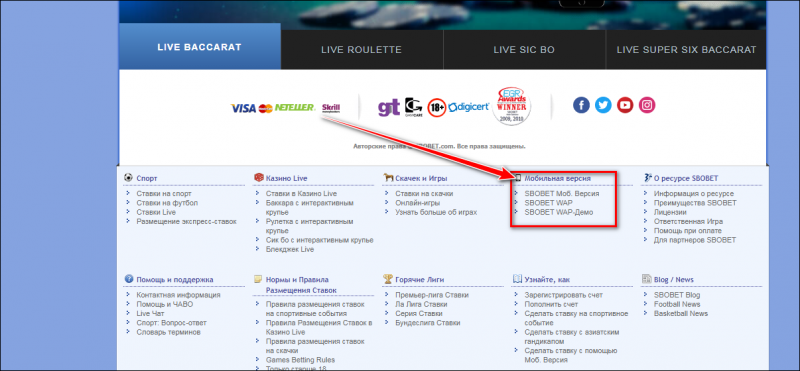800x371 pixels.
Task: Open the Instagram social icon
Action: coord(647,106)
